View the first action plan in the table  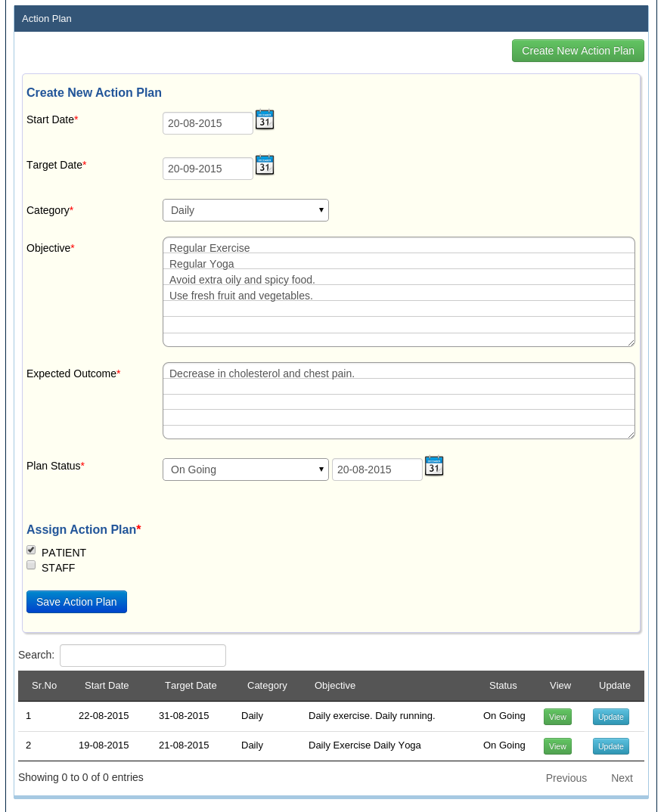click(x=557, y=717)
